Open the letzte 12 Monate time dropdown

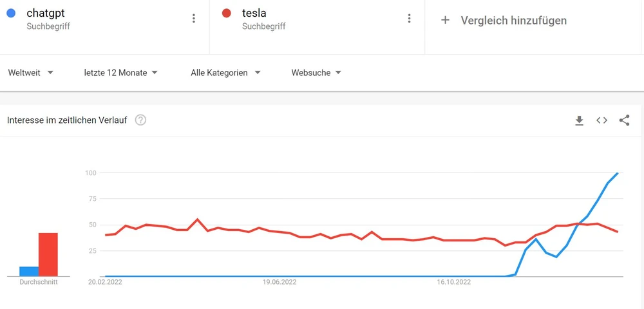pyautogui.click(x=120, y=73)
